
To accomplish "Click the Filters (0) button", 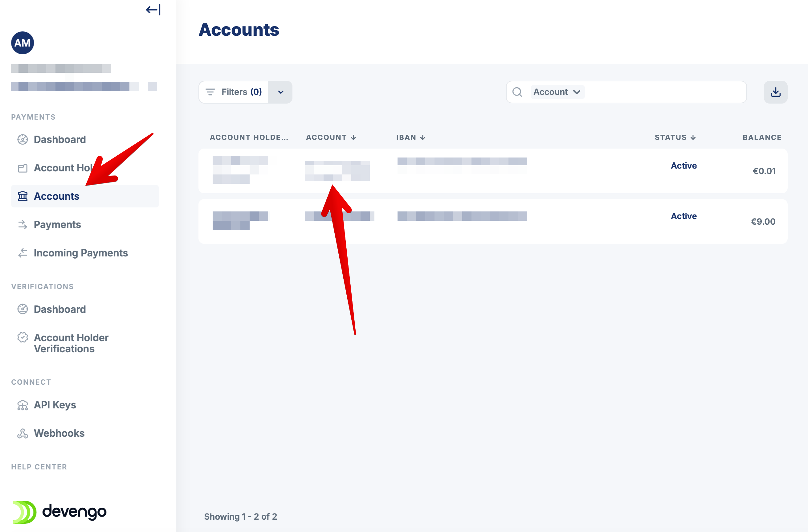I will point(234,92).
